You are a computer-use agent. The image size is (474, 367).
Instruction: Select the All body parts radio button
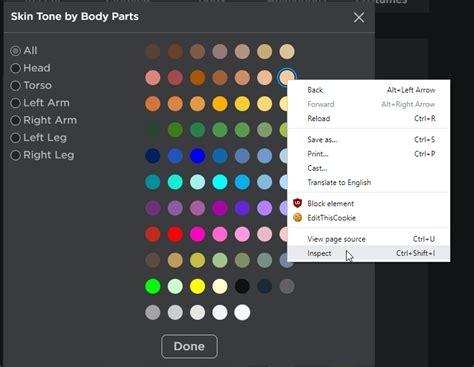tap(15, 51)
